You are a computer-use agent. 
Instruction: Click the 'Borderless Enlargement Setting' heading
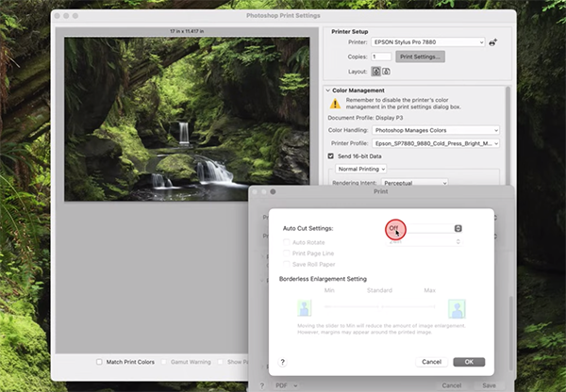[x=323, y=279]
